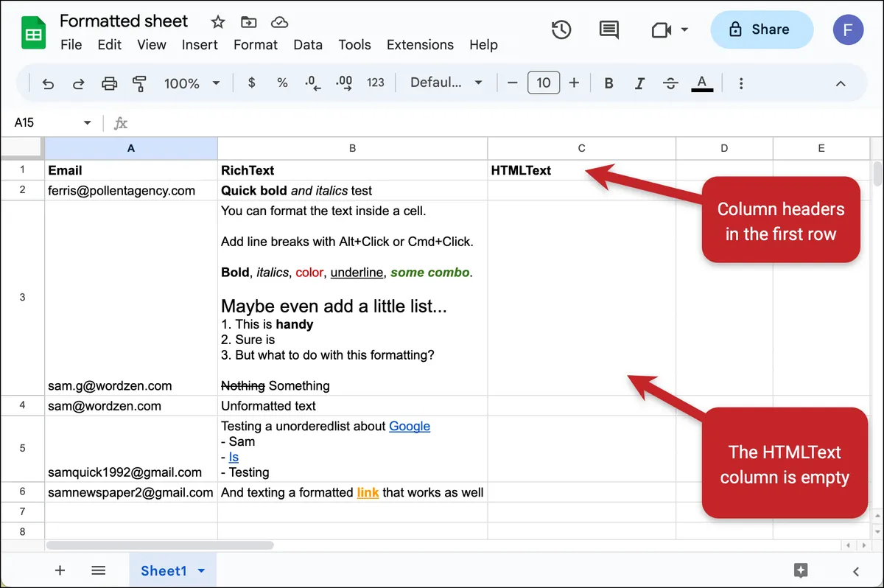Decrease decimal places
This screenshot has width=884, height=588.
313,83
